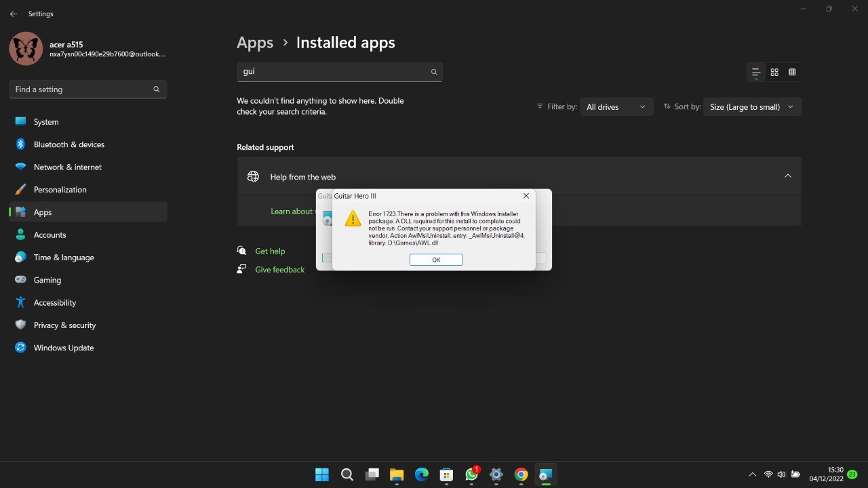Click the Settings gear in the taskbar
This screenshot has width=868, height=488.
[496, 474]
